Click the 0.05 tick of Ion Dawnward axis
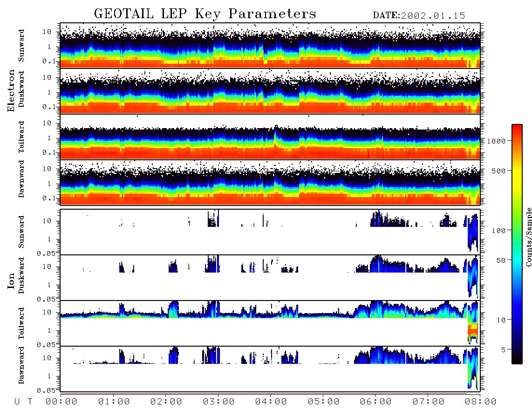 pos(46,390)
